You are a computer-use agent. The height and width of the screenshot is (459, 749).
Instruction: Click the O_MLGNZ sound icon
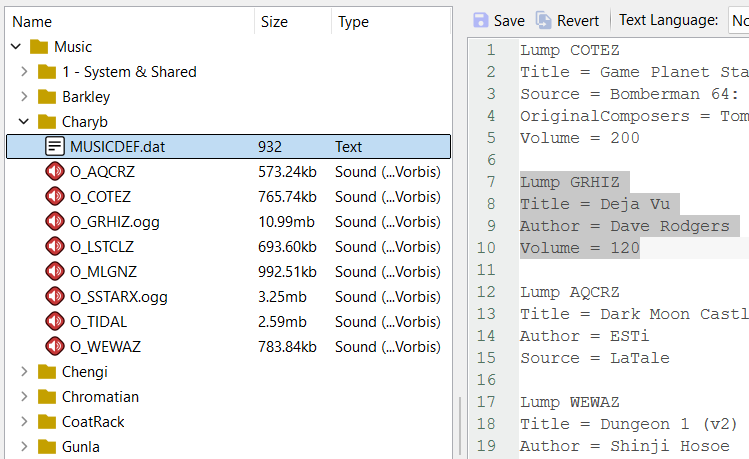54,271
